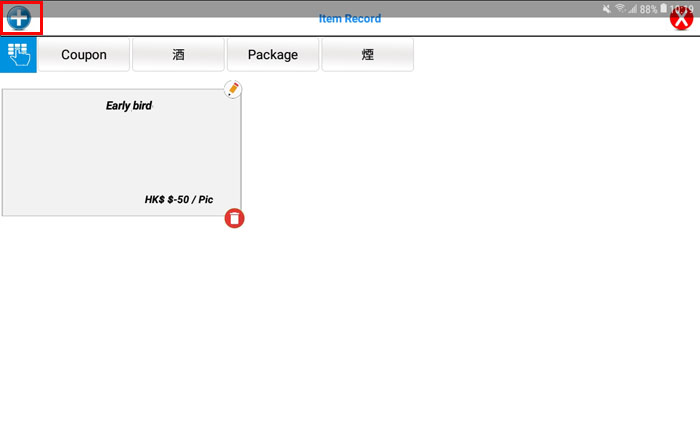Switch to the Package category tab
The height and width of the screenshot is (438, 700).
(273, 54)
